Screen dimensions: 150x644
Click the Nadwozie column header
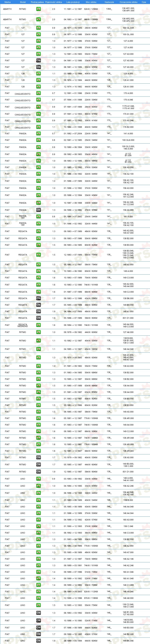(x=109, y=2)
